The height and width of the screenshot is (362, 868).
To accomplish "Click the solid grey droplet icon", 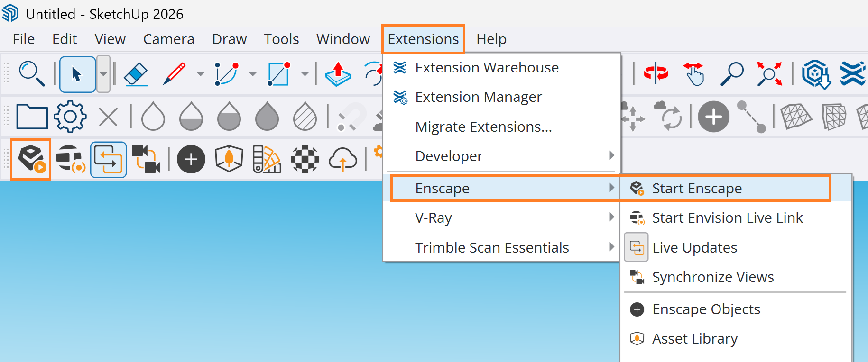I will point(267,116).
